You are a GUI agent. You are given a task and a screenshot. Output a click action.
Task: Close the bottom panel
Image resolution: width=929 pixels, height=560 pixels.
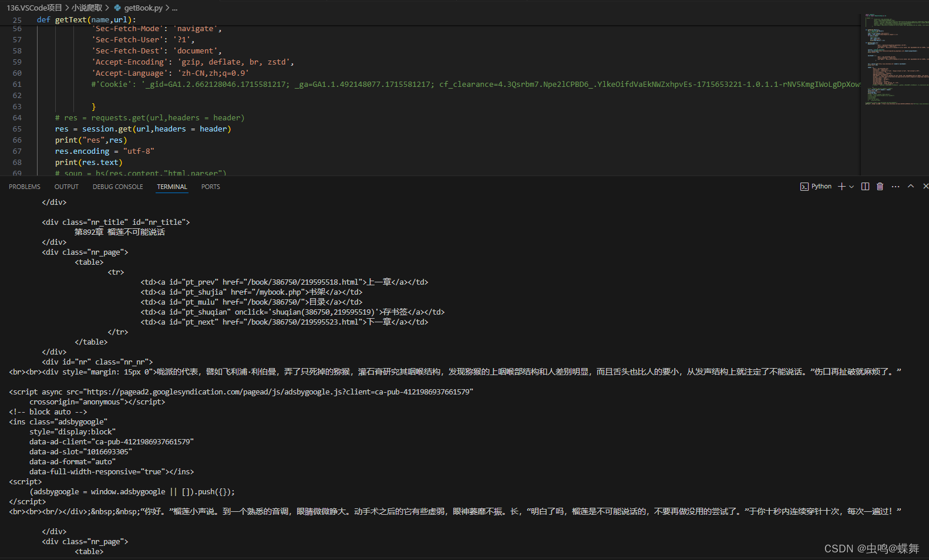tap(925, 186)
